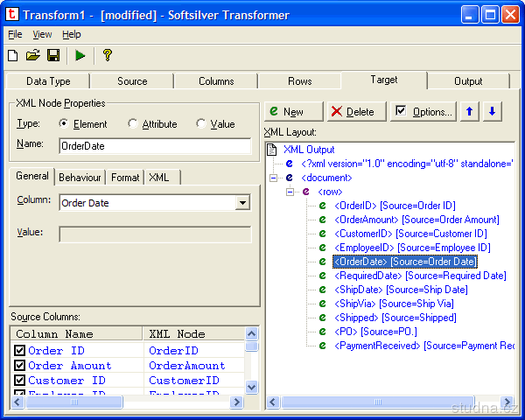Click the XML layout horizontal scrollbar
This screenshot has width=525, height=420.
click(x=385, y=402)
